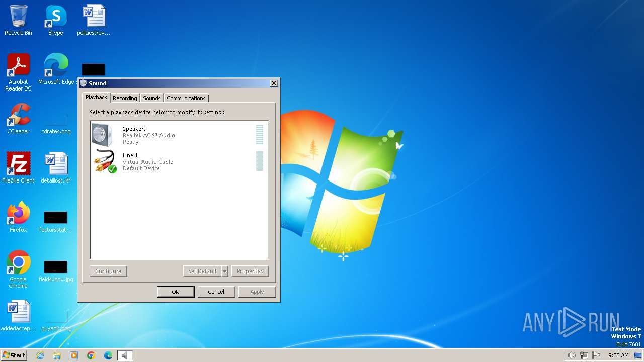Switch to the Playback tab
Image resolution: width=644 pixels, height=362 pixels.
[96, 97]
